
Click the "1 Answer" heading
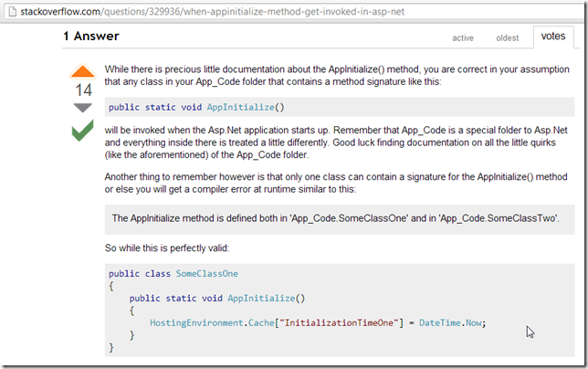pyautogui.click(x=91, y=37)
